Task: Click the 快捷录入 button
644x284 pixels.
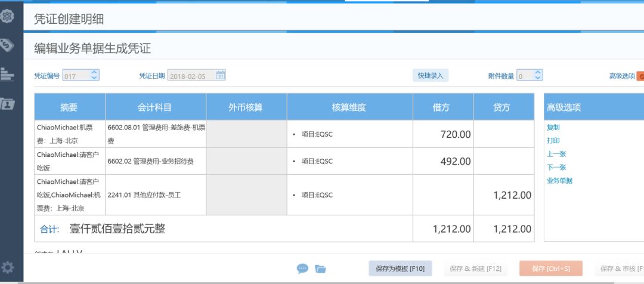Action: (430, 76)
